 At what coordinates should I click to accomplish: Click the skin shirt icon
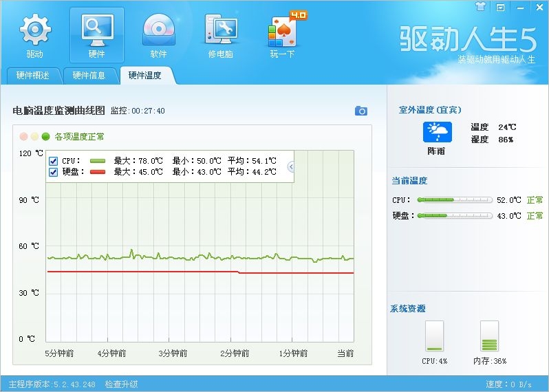click(x=481, y=6)
